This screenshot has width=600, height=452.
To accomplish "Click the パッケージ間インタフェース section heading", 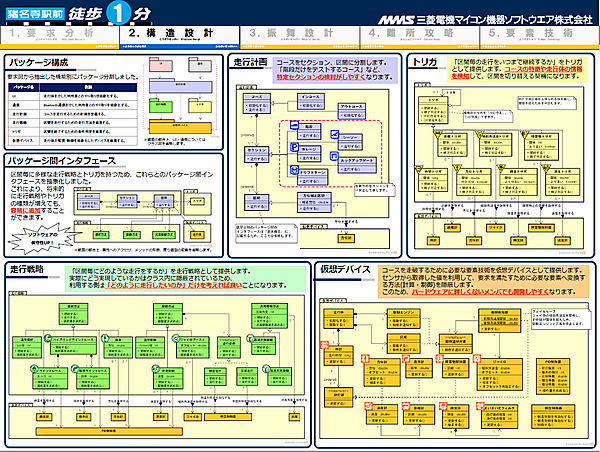I will click(x=63, y=159).
